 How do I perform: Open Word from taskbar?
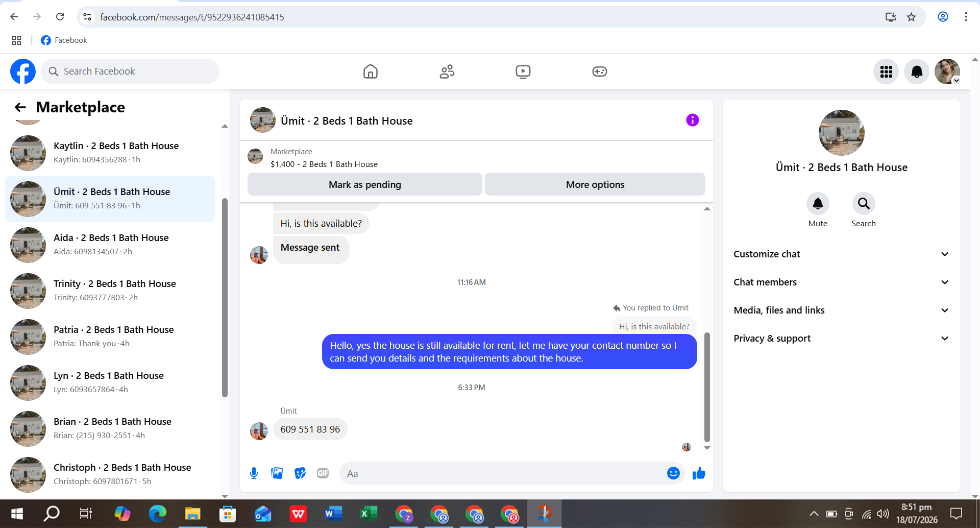tap(333, 514)
